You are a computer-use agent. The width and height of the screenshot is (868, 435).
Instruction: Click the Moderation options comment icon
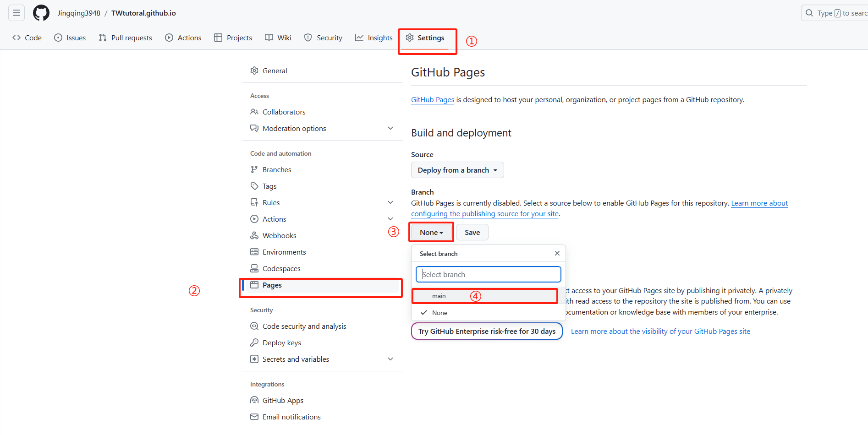254,128
